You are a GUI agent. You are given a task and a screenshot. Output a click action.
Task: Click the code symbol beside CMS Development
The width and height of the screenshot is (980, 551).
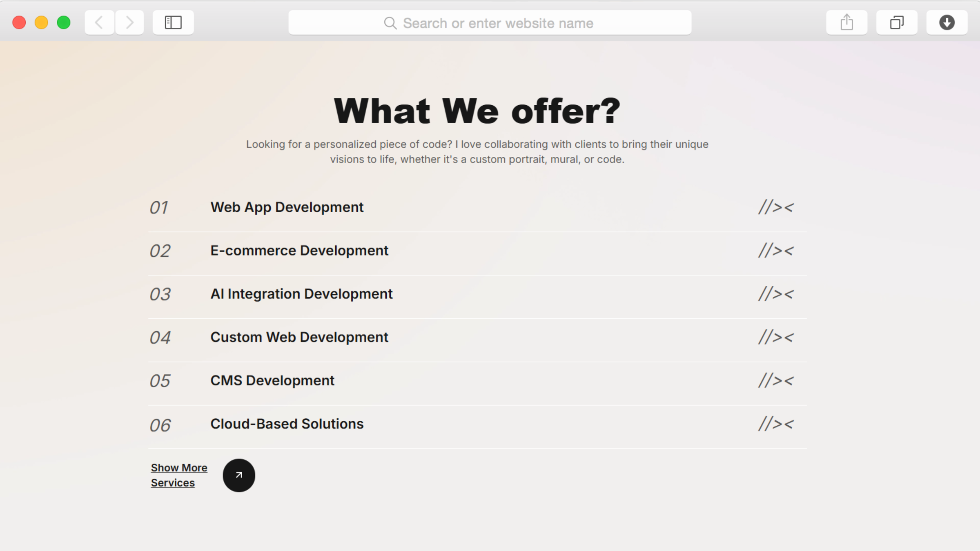(x=775, y=380)
